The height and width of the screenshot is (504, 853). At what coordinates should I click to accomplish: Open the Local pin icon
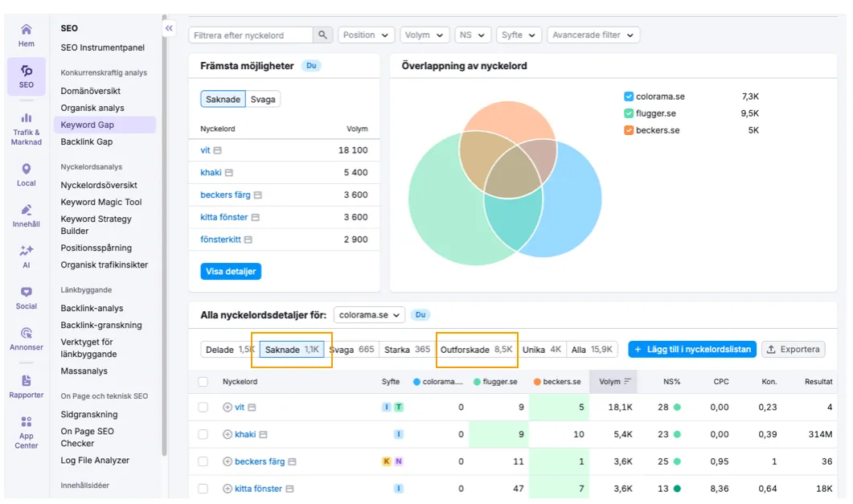[x=26, y=169]
